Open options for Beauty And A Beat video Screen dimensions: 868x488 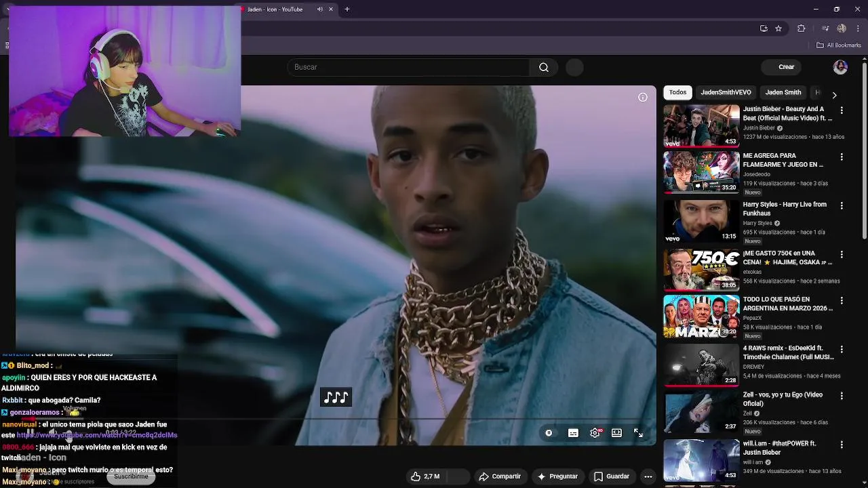coord(842,110)
